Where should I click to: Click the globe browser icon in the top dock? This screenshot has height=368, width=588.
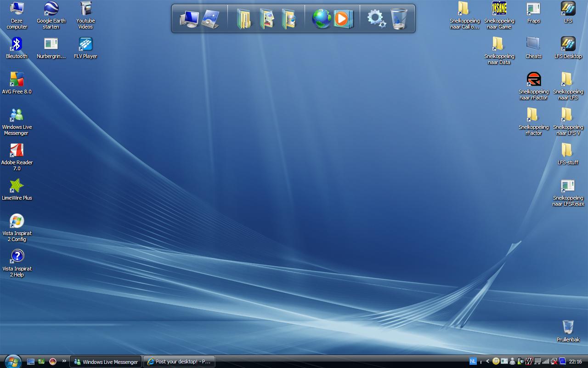(321, 19)
